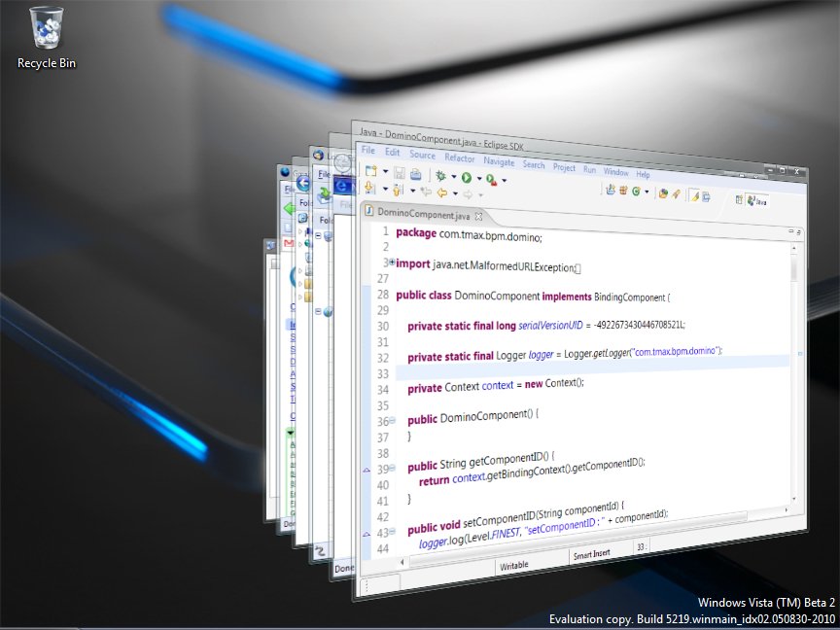Collapse the setComponentID fold at line 43
840x630 pixels.
point(392,532)
